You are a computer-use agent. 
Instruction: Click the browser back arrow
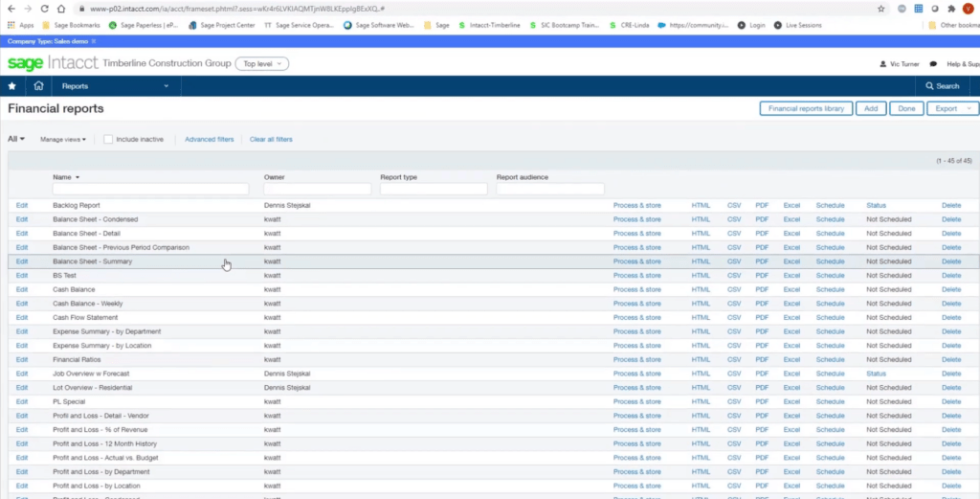click(x=11, y=9)
